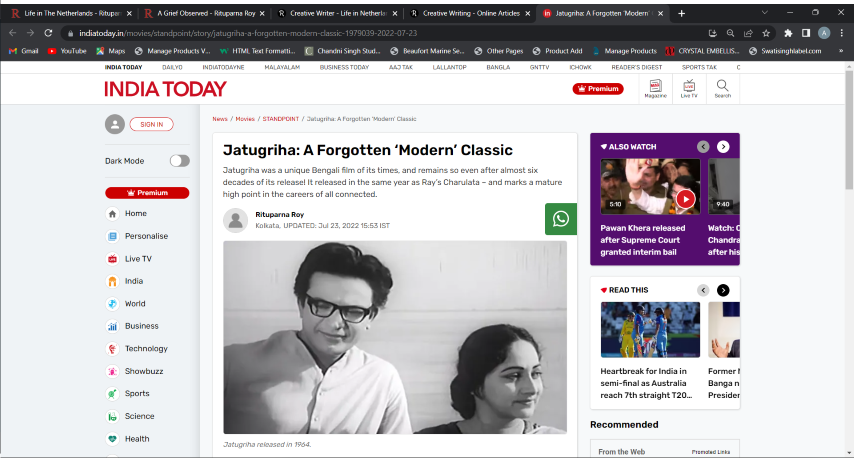Open Chrome extensions puzzle icon
The image size is (854, 458).
pos(788,33)
